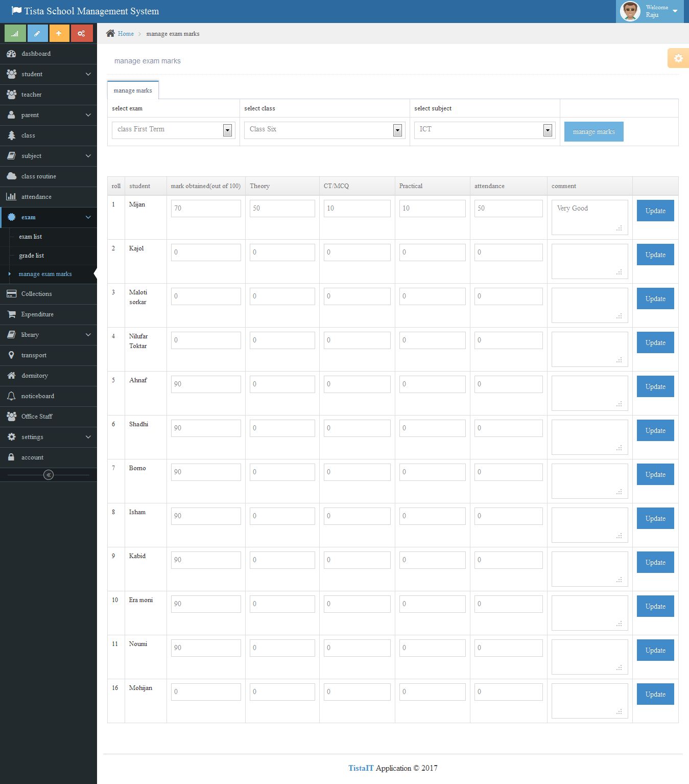
Task: Open exam list submenu item
Action: (30, 237)
